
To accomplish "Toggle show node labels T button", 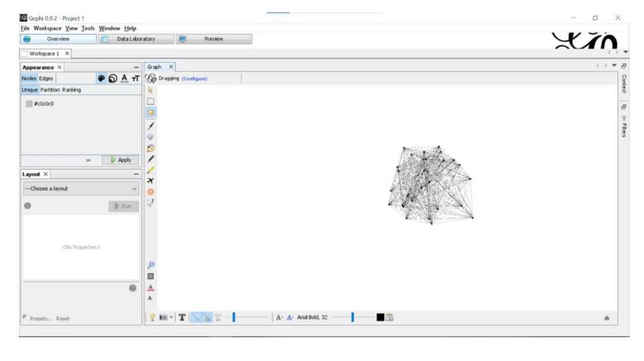I will [182, 318].
